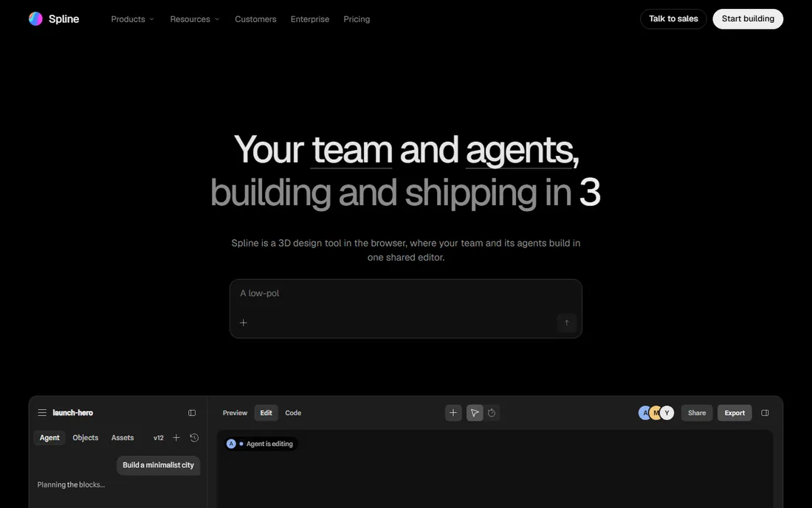Viewport: 812px width, 508px height.
Task: Click the plus attach icon in prompt box
Action: coord(244,323)
